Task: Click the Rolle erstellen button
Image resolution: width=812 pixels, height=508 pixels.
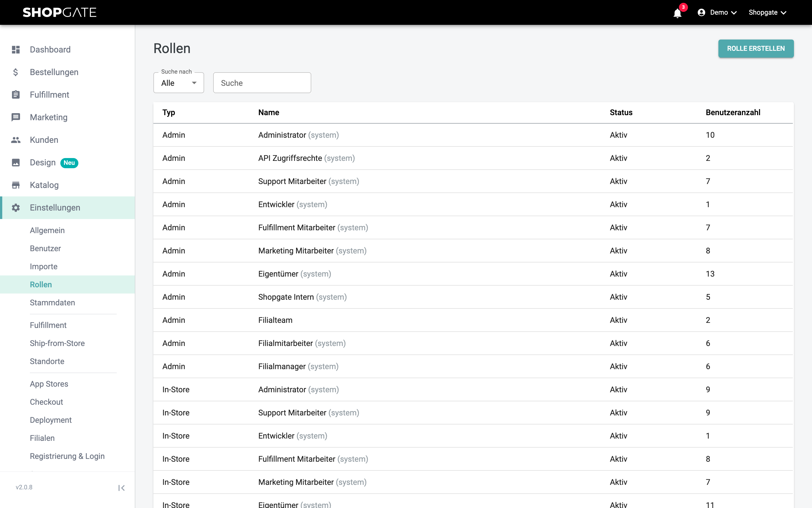Action: pyautogui.click(x=756, y=48)
